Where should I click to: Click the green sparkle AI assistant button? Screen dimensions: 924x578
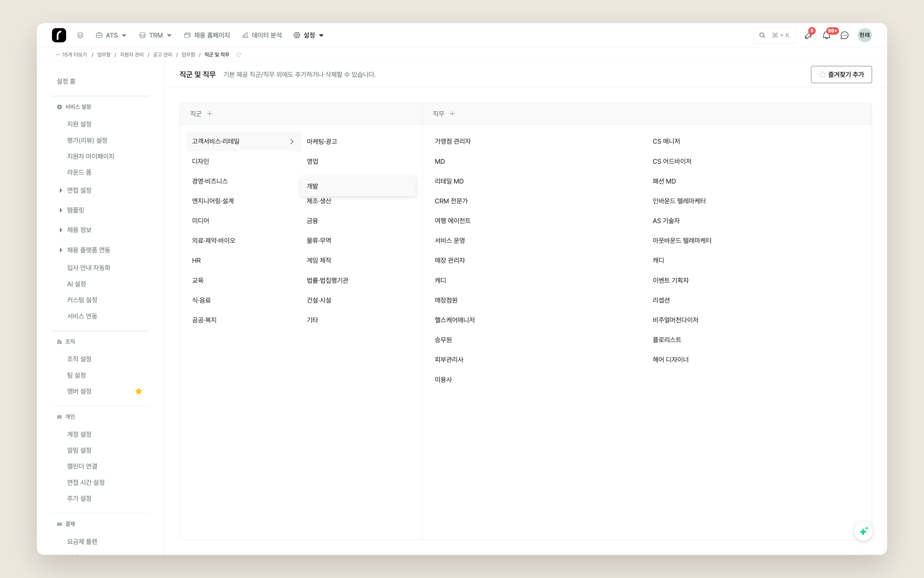pyautogui.click(x=863, y=531)
